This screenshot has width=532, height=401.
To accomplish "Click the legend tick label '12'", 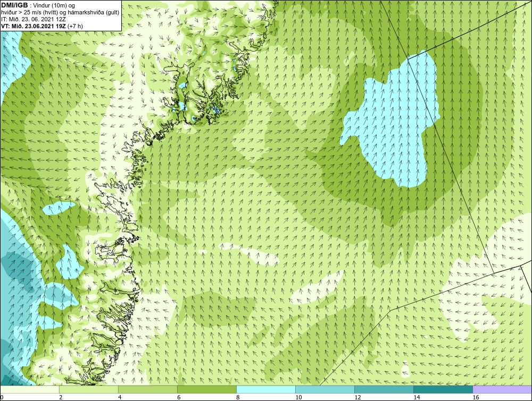I will tap(358, 397).
